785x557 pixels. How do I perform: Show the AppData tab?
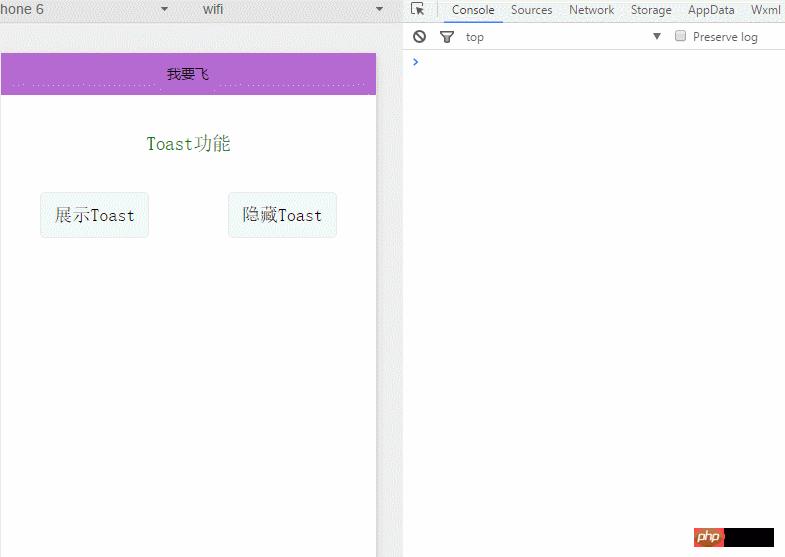pyautogui.click(x=711, y=10)
